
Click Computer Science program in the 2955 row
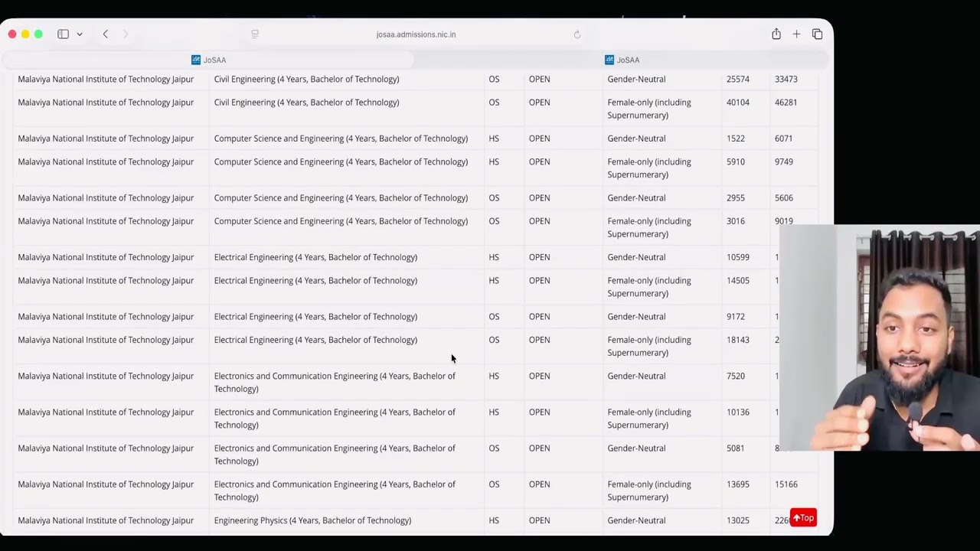pos(341,198)
